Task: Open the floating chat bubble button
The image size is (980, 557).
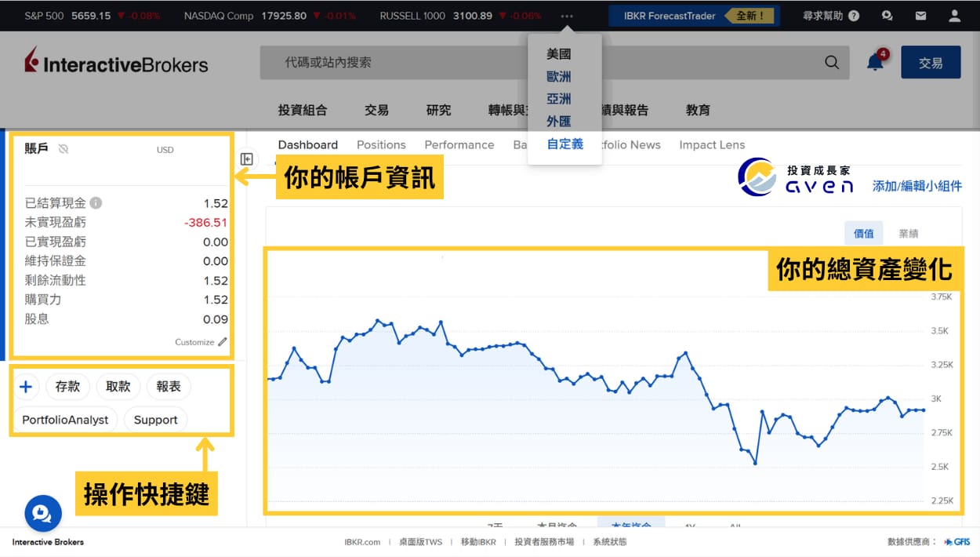Action: click(43, 513)
